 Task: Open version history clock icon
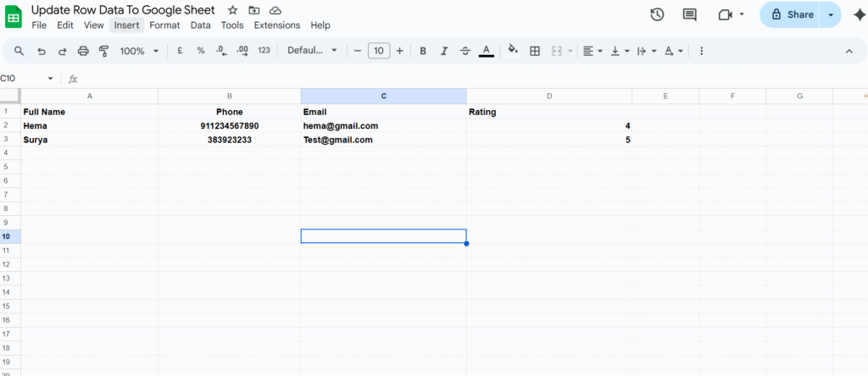pos(657,14)
